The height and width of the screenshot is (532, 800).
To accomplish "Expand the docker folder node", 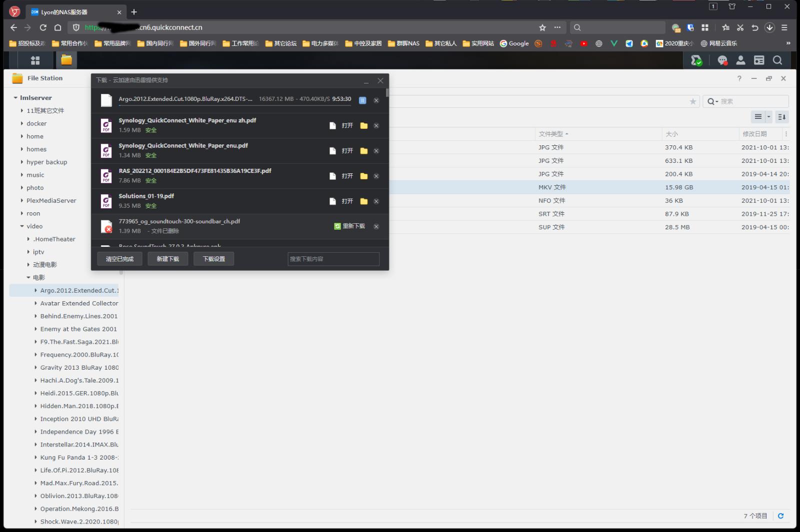I will click(22, 123).
